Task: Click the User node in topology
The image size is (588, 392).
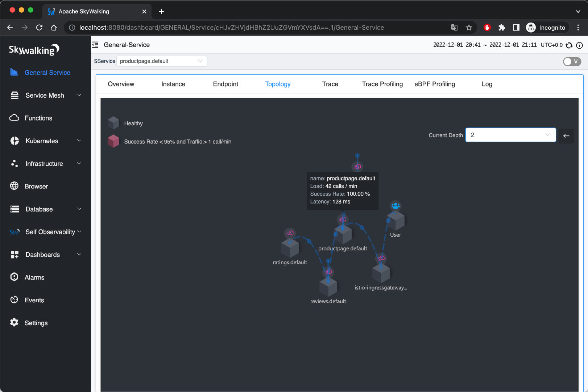Action: [x=396, y=220]
